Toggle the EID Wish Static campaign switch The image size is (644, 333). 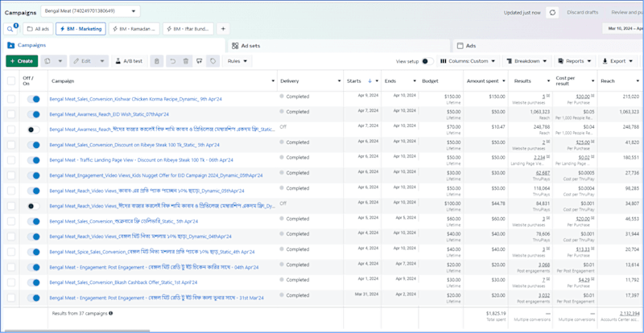pyautogui.click(x=33, y=114)
